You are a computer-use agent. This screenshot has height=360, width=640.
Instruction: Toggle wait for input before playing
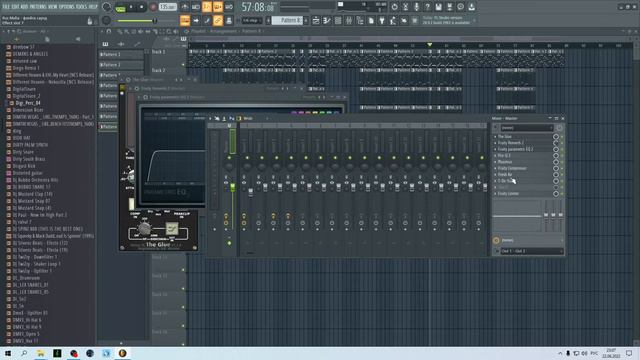(196, 7)
